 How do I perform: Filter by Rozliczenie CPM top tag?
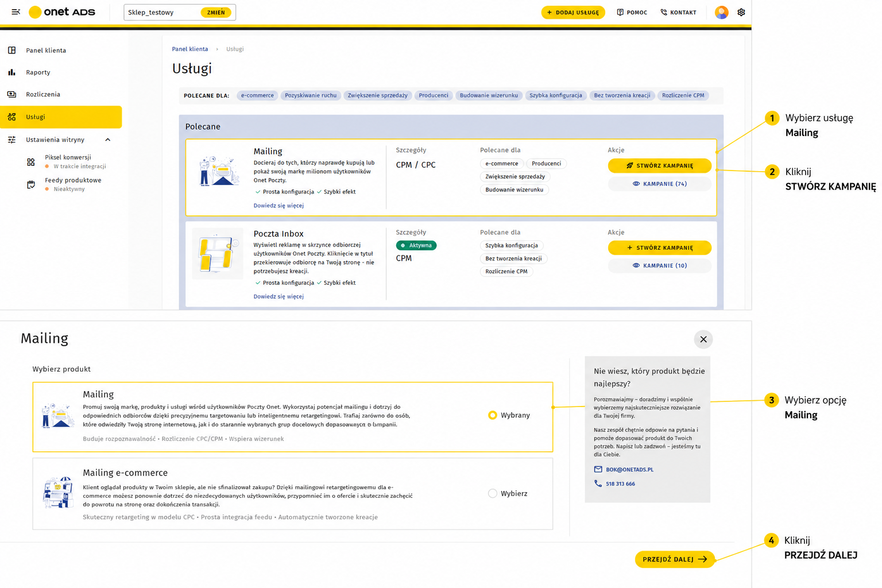click(x=683, y=95)
